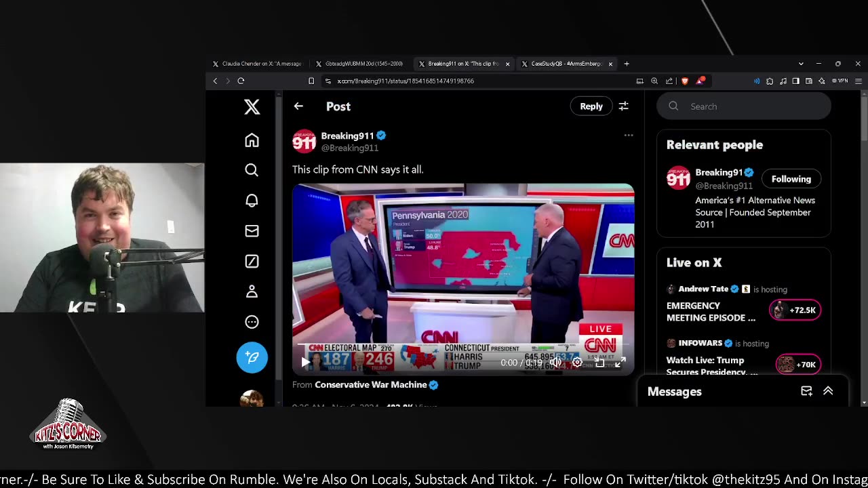This screenshot has height=488, width=868.
Task: Click browser forward button
Action: click(x=228, y=81)
